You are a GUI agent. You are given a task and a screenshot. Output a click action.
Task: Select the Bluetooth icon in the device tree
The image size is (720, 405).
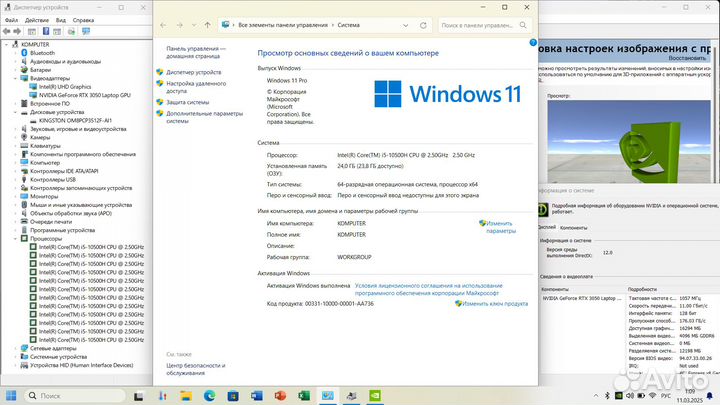24,53
